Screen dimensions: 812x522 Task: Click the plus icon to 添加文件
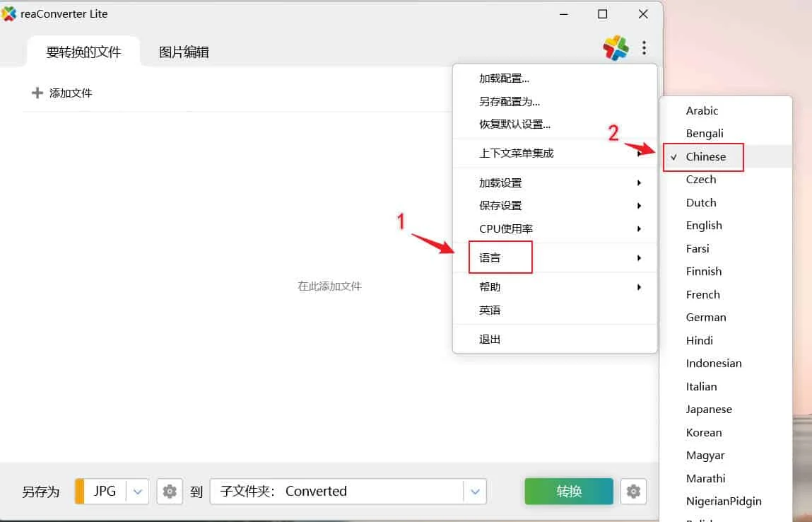[x=37, y=93]
